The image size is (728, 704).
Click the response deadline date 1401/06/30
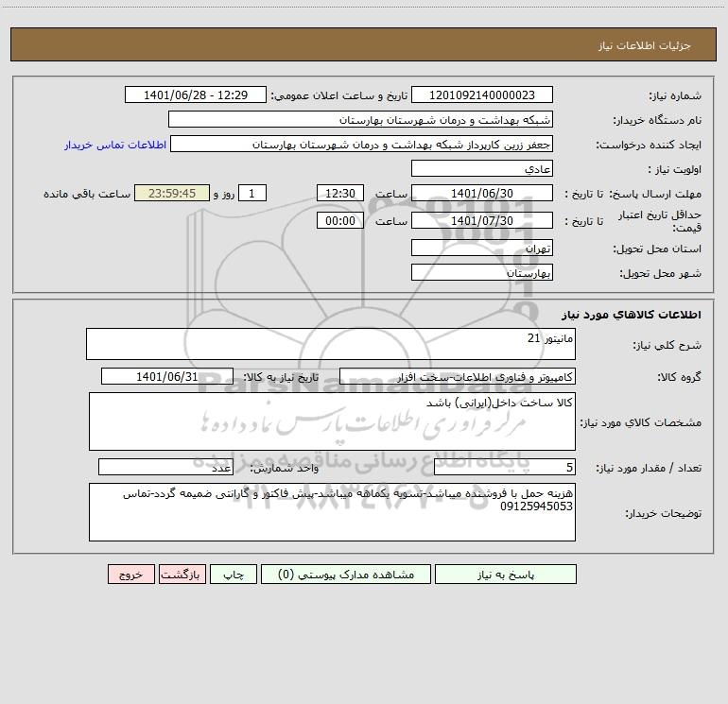point(482,194)
